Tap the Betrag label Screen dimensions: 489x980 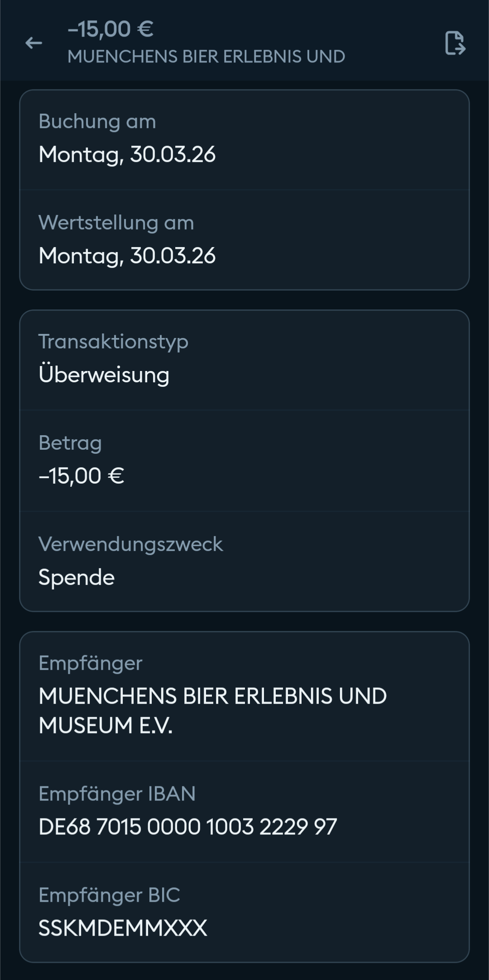click(x=70, y=443)
